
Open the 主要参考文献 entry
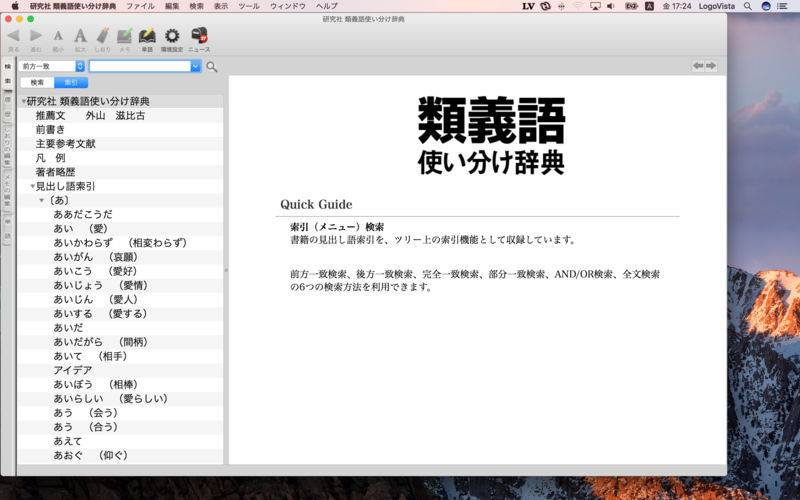coord(120,144)
